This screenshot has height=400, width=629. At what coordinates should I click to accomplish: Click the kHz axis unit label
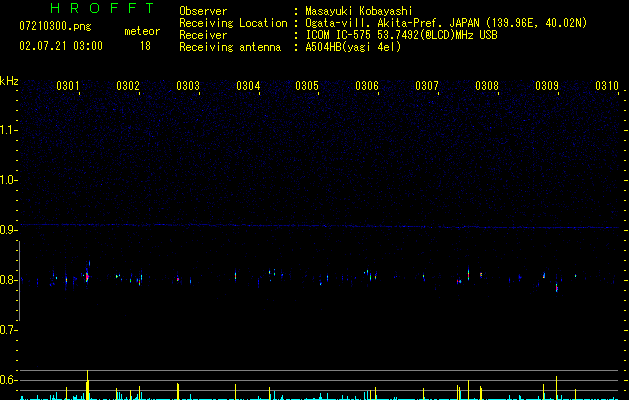(x=9, y=81)
